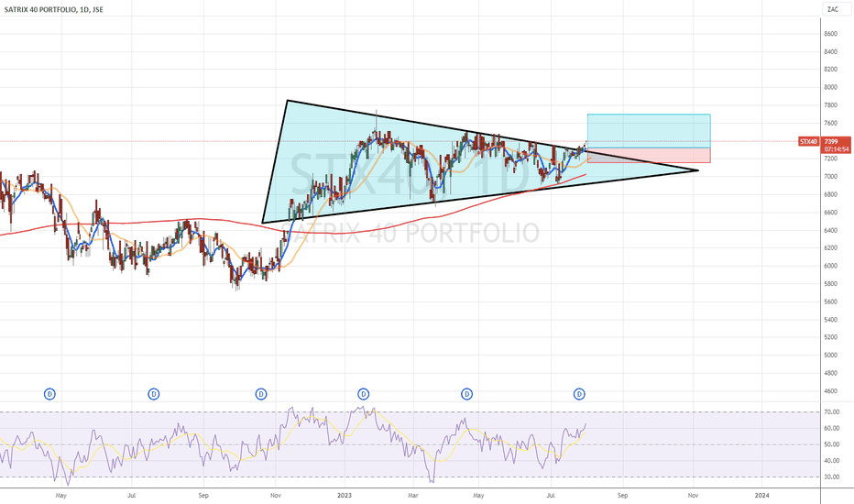Viewport: 854px width, 504px height.
Task: Click the 6000 price scale label
Action: (830, 266)
